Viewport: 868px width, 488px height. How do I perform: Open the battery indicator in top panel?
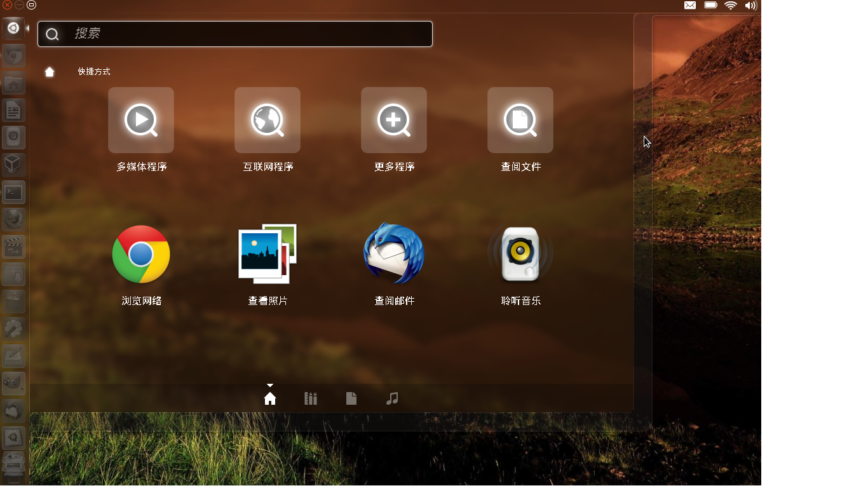tap(711, 5)
